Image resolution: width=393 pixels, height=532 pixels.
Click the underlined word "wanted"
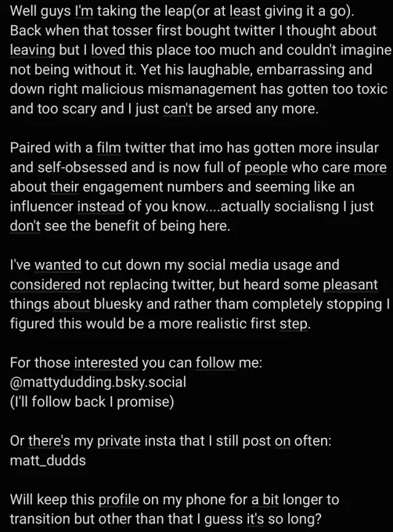[x=58, y=265]
